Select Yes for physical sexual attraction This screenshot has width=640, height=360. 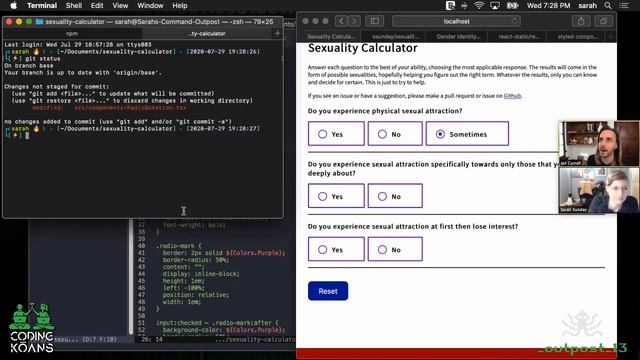click(x=336, y=133)
